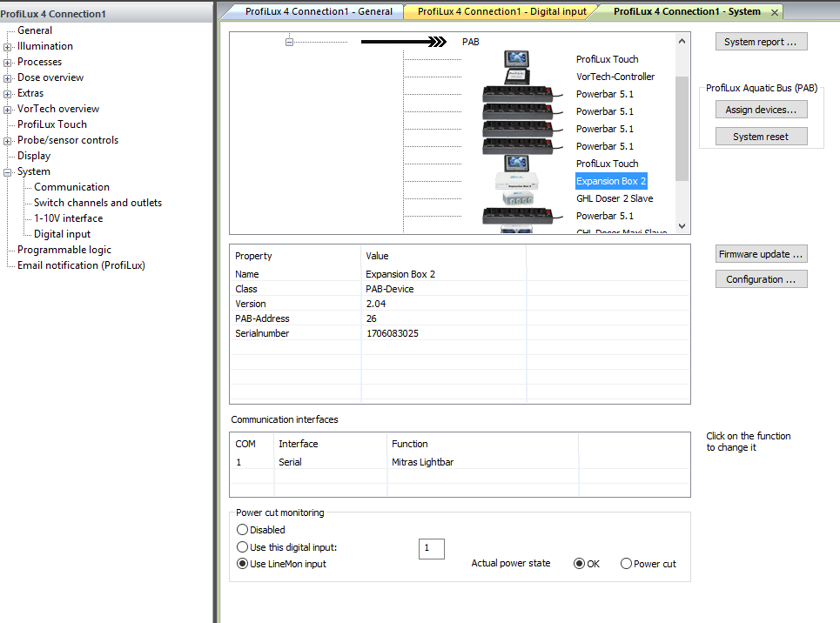Click the digital input number field
Screen dimensions: 840x623
pyautogui.click(x=431, y=548)
